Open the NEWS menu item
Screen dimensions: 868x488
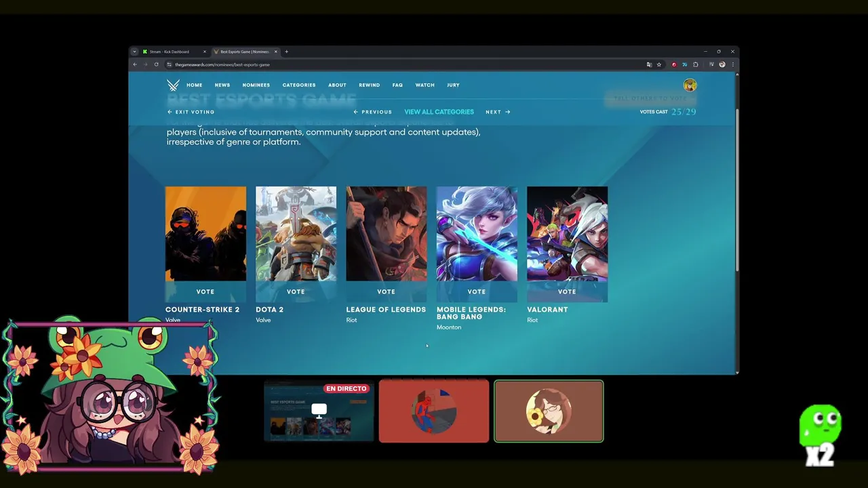click(x=222, y=85)
